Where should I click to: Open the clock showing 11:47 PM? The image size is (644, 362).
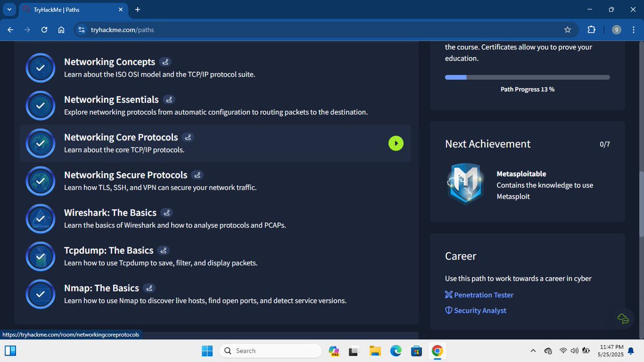(x=611, y=351)
